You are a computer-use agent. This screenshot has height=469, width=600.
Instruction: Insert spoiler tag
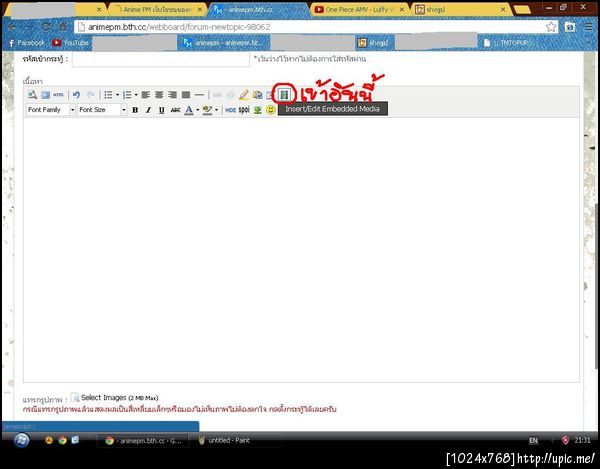tap(244, 110)
